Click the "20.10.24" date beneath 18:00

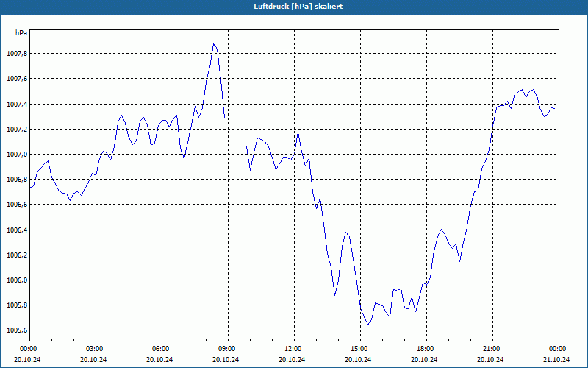[x=424, y=359]
